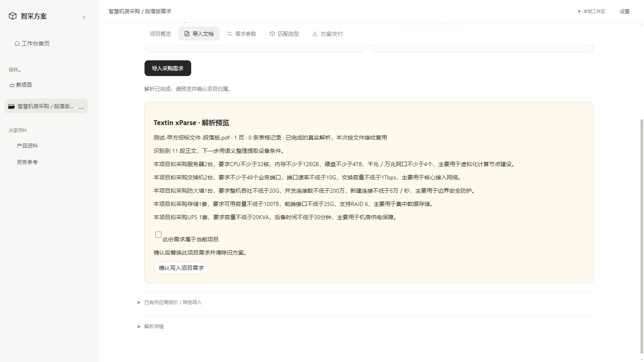The width and height of the screenshot is (644, 362).
Task: Open the 需求参数 tab
Action: 242,34
